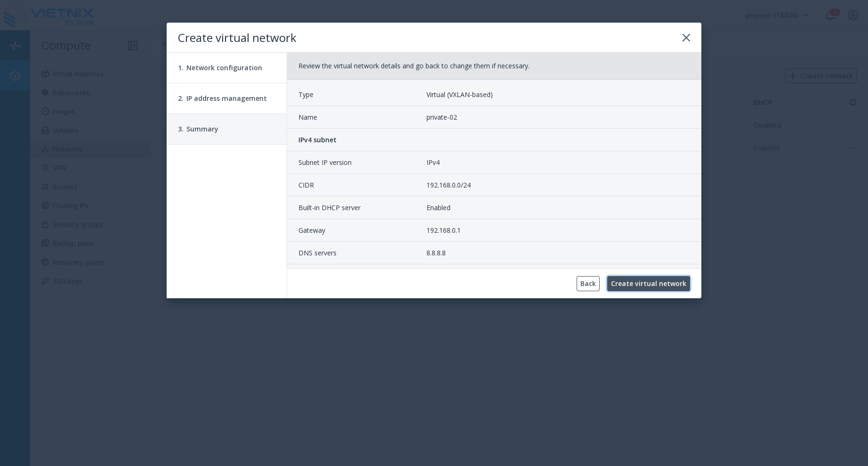The image size is (868, 466).
Task: Open the Kubernetes section in sidebar
Action: coord(71,93)
